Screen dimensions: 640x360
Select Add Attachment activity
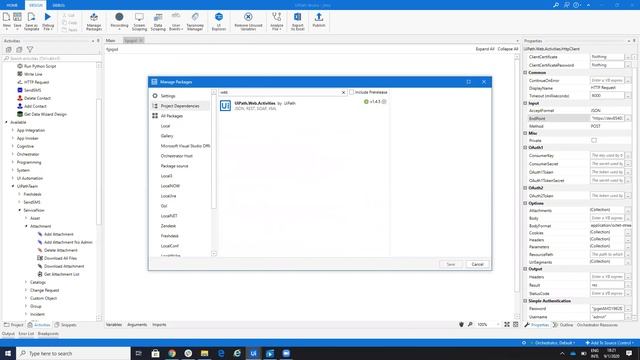[59, 234]
